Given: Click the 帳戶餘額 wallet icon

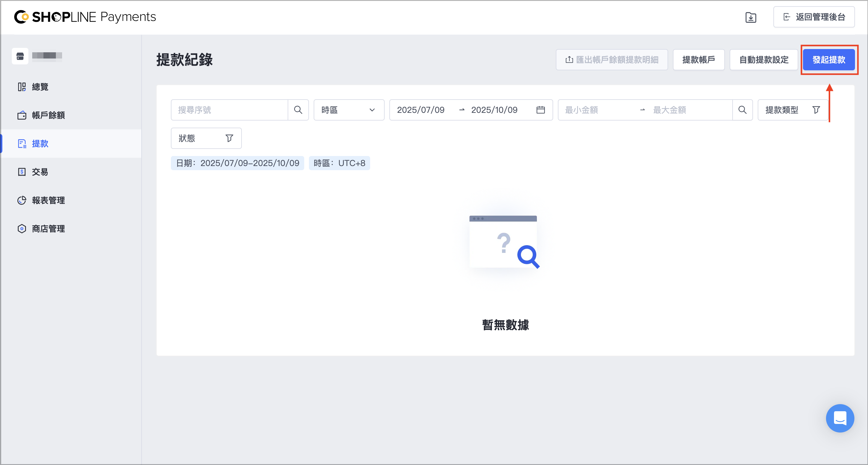Looking at the screenshot, I should [22, 115].
